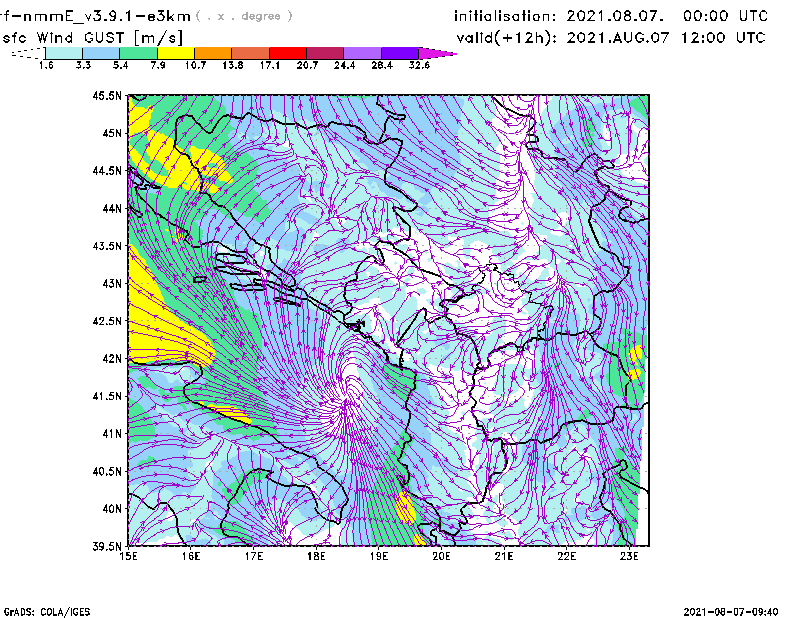Click the 'GrADS: COLA/IGES' credit text
800x618 pixels.
(47, 612)
